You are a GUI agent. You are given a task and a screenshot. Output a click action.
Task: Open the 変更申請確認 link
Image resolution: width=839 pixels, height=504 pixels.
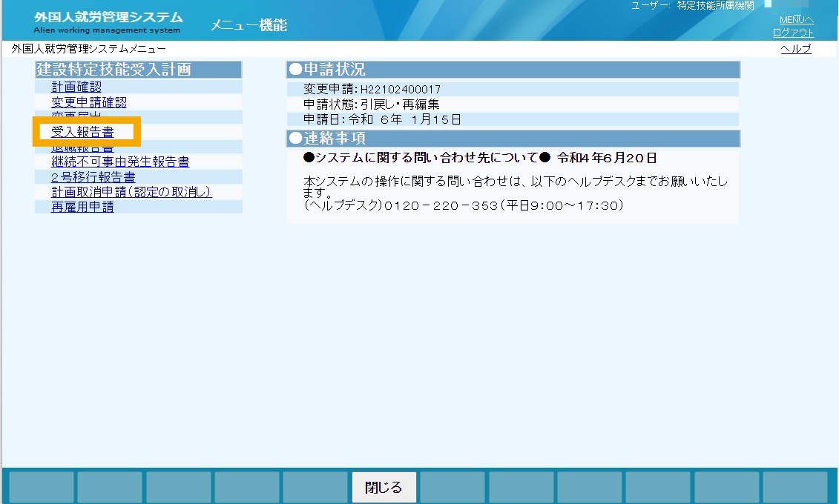[x=89, y=102]
